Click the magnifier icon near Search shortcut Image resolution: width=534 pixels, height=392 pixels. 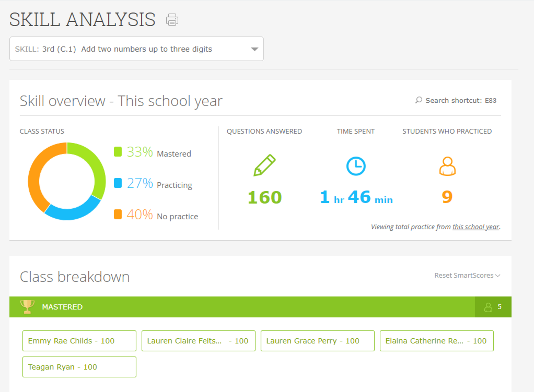(418, 100)
